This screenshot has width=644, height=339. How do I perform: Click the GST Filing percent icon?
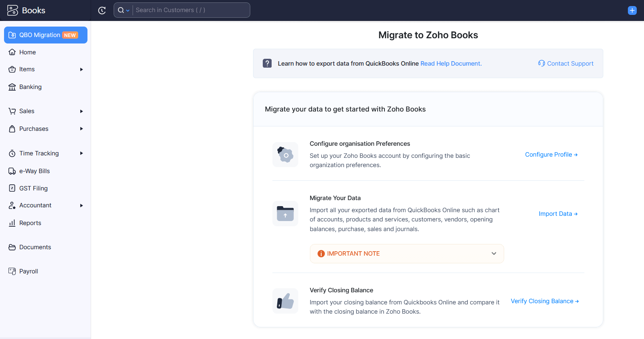click(12, 188)
